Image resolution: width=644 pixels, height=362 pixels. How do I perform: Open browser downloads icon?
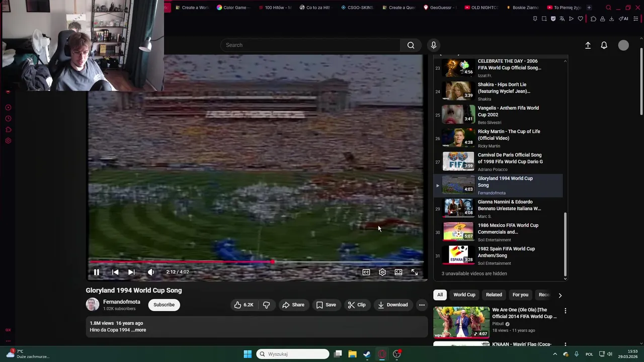(611, 19)
